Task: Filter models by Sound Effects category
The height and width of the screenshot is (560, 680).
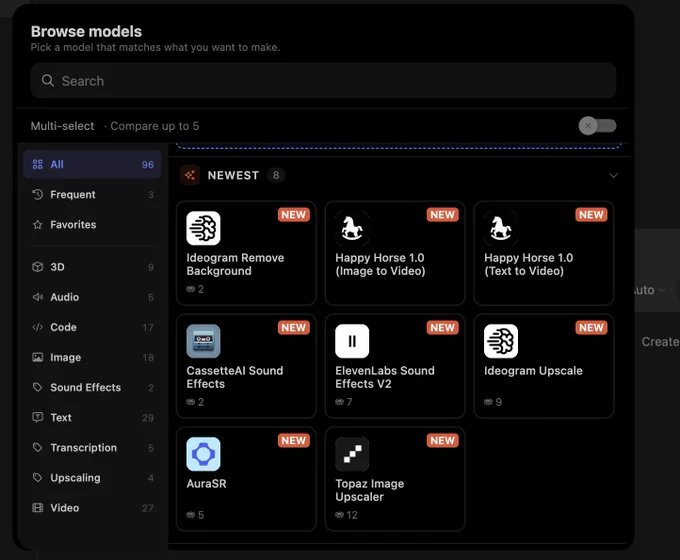Action: point(92,387)
